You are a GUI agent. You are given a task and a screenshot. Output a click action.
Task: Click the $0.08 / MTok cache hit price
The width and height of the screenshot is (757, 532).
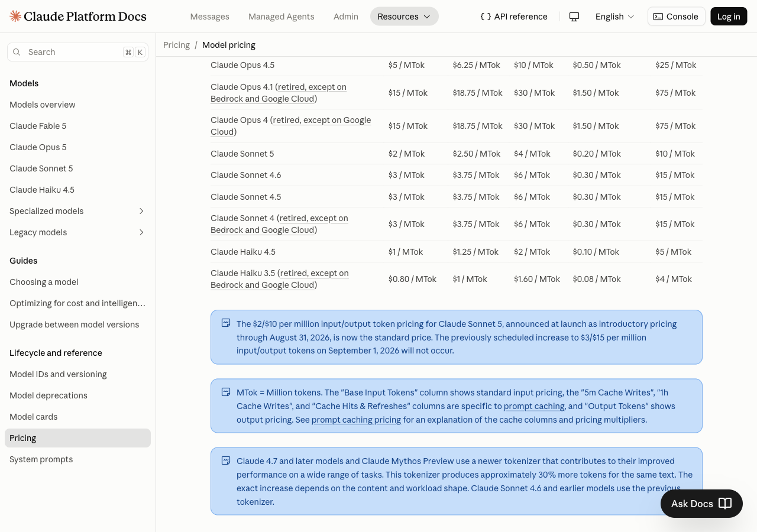[x=597, y=279]
